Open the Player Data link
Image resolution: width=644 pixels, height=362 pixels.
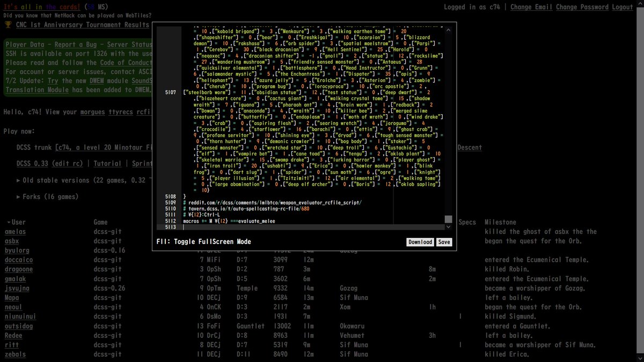tap(25, 45)
